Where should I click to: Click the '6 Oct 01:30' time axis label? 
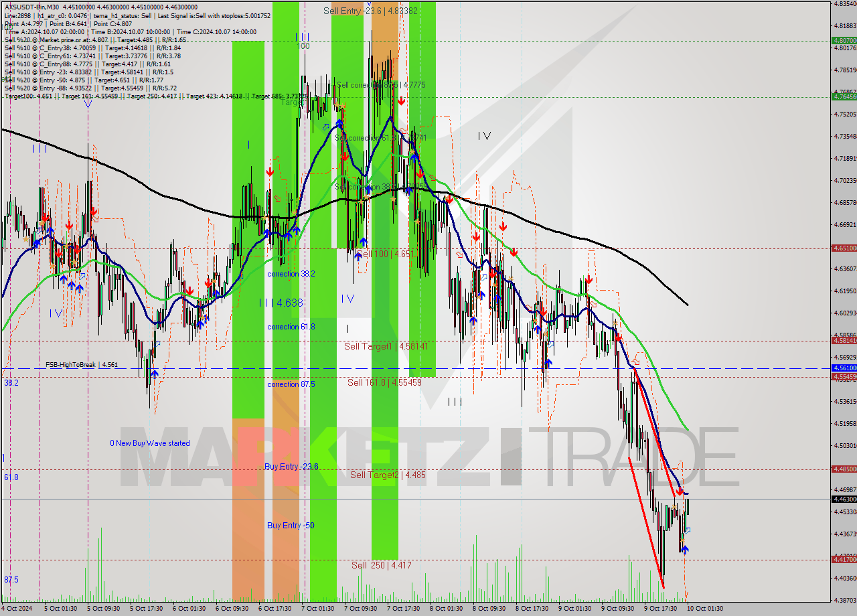click(189, 609)
